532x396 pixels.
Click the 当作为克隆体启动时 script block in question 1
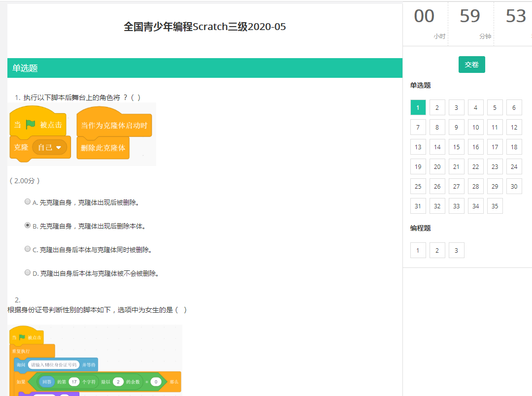(114, 123)
